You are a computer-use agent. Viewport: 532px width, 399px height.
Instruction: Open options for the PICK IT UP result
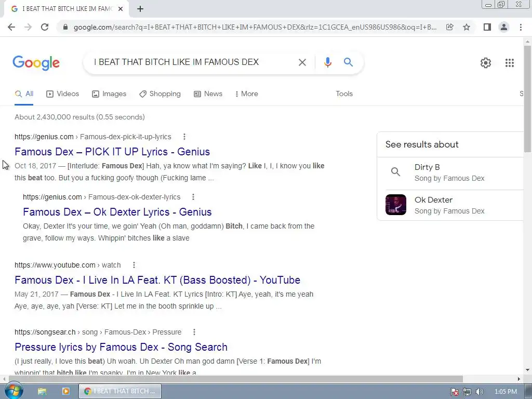click(184, 137)
